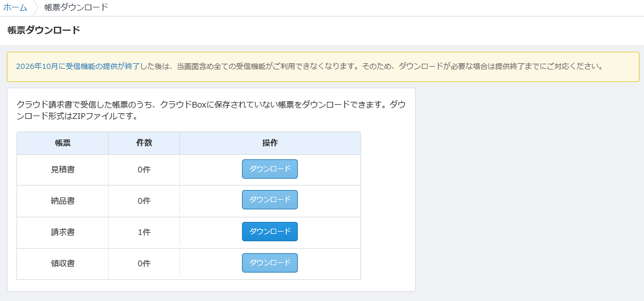Screen dimensions: 644x301
Task: Click the 帳票ダウンロード breadcrumb item
Action: [x=76, y=7]
